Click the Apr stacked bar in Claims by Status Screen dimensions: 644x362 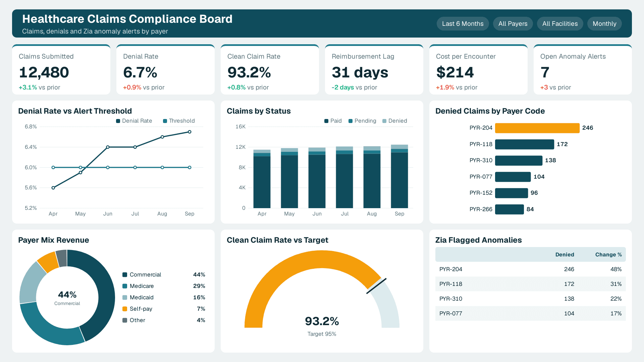click(262, 179)
